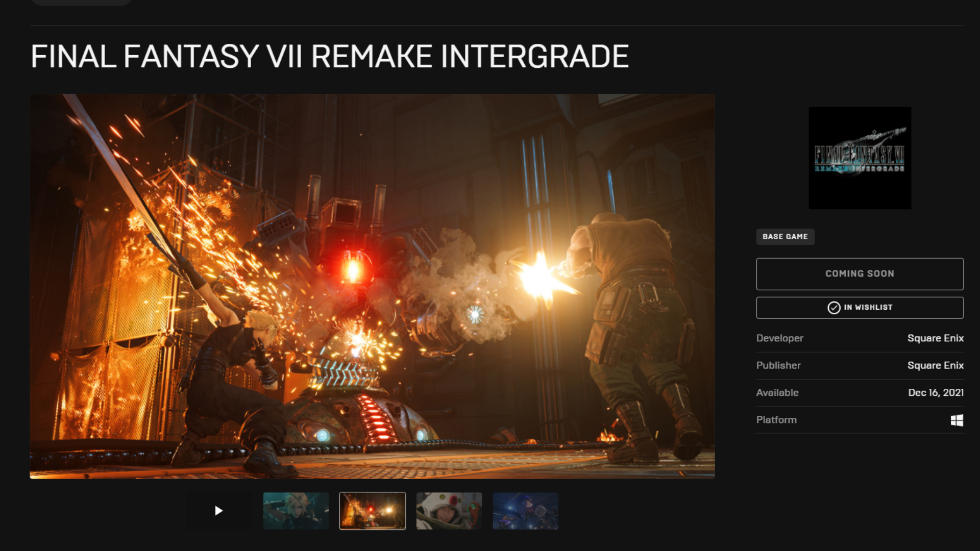Open the Square Enix publisher link
Image resolution: width=980 pixels, height=551 pixels.
(x=936, y=365)
